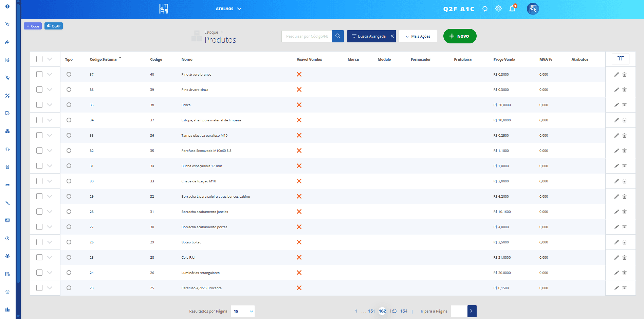The image size is (644, 319).
Task: Open the monitor screen sidebar icon
Action: point(7,220)
